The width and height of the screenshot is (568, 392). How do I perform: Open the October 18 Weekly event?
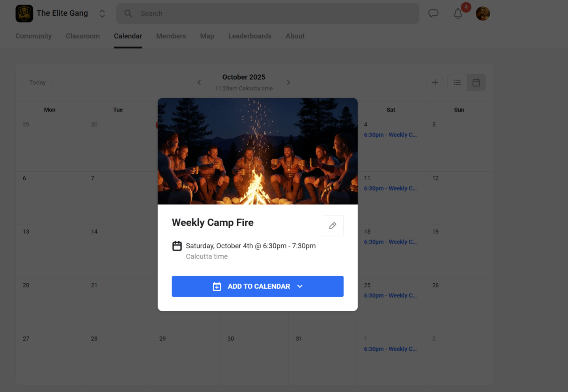click(390, 242)
